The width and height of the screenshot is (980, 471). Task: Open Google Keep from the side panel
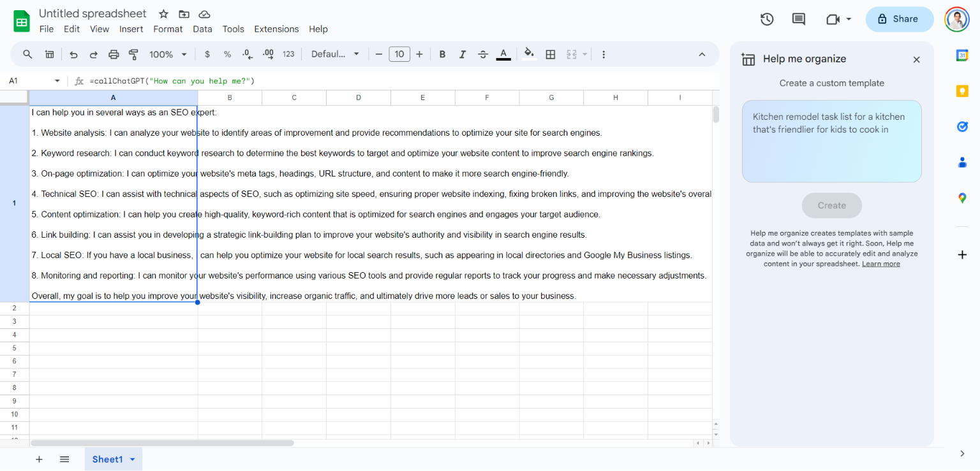click(x=962, y=91)
